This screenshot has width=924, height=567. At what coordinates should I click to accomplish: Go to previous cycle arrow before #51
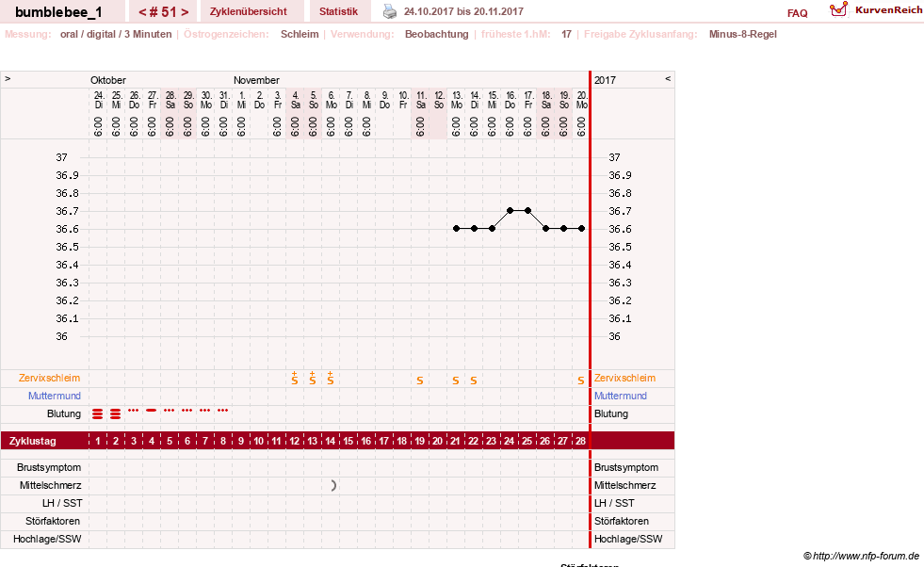click(x=142, y=12)
